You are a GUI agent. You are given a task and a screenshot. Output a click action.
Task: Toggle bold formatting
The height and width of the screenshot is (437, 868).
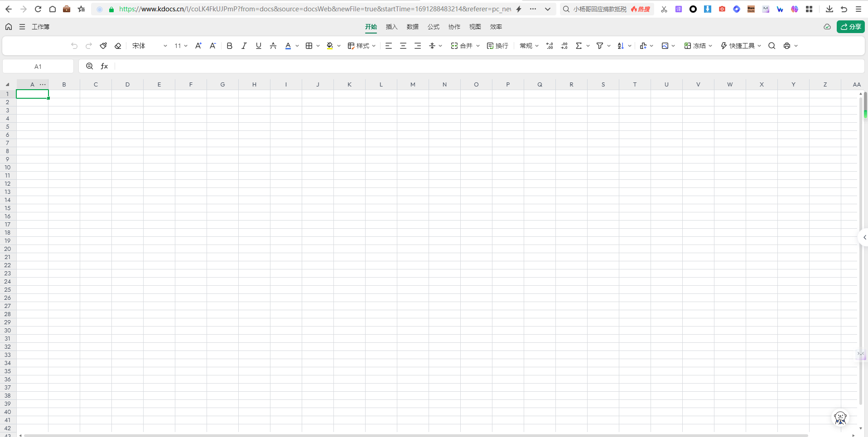(x=230, y=46)
